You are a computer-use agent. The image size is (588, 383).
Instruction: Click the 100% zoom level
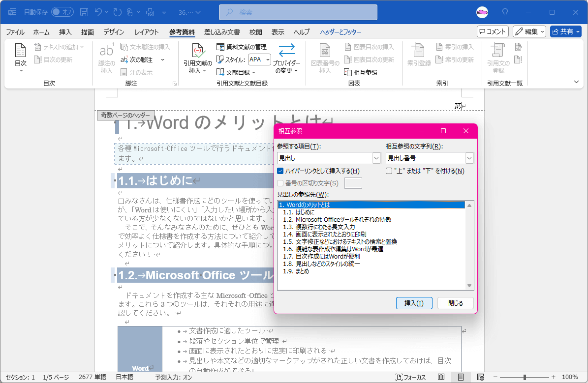[x=570, y=377]
